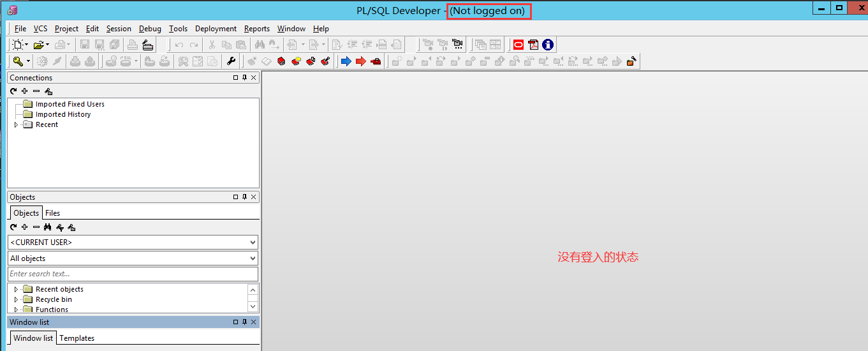
Task: Click the plain red book icon
Action: 281,61
